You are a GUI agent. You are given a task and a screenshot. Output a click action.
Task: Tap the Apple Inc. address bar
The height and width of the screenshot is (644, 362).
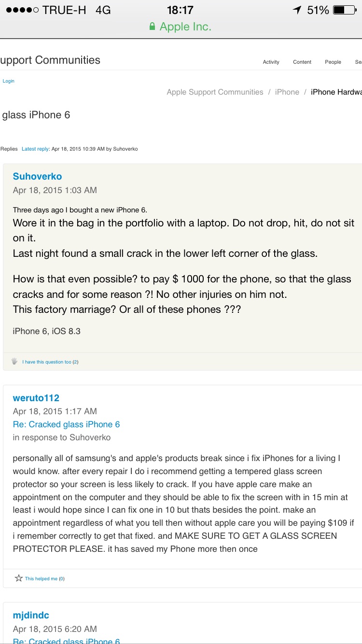pos(181,27)
